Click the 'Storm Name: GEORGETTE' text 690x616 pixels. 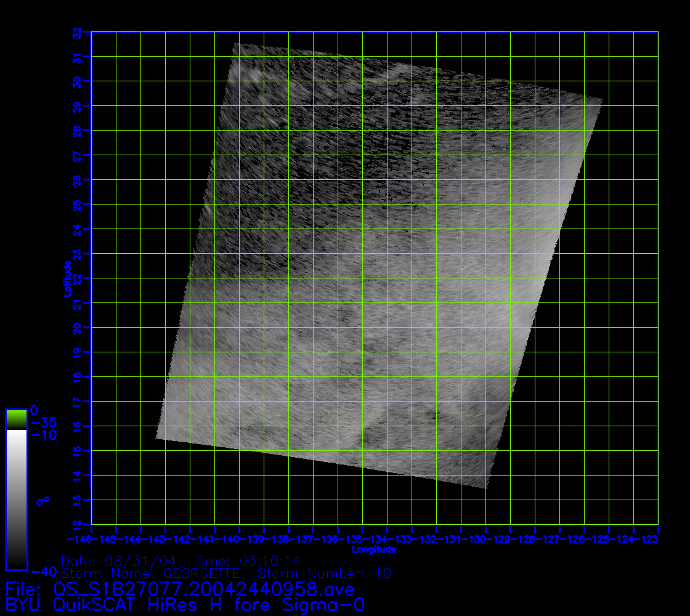point(150,573)
